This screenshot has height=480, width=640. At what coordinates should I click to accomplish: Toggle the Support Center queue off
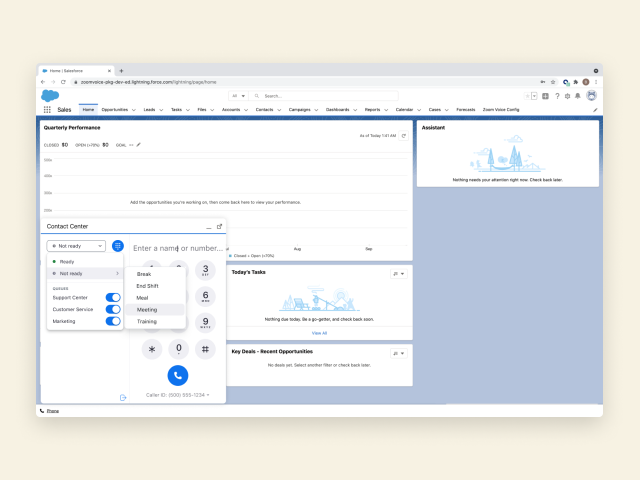(x=113, y=298)
